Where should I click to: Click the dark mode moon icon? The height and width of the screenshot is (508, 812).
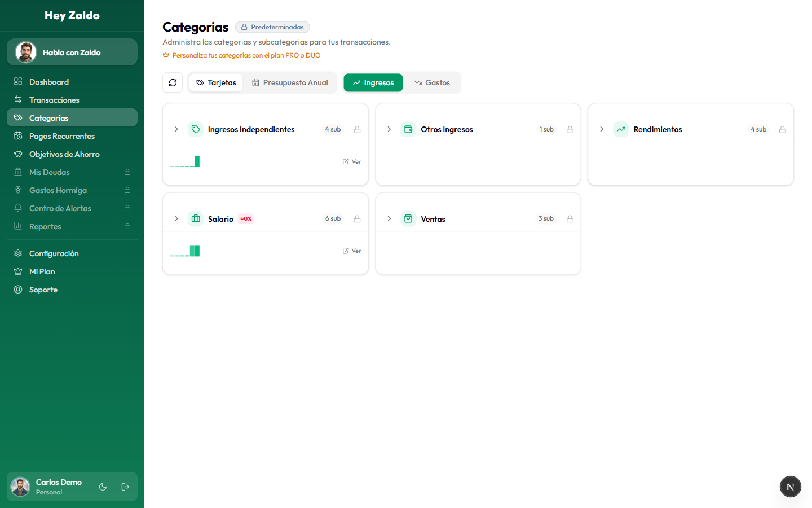click(x=103, y=486)
